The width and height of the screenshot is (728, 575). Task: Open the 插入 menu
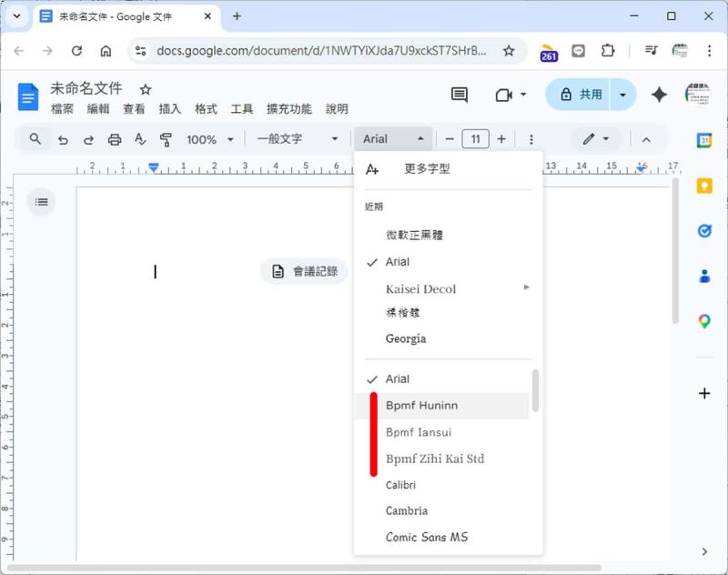click(170, 108)
